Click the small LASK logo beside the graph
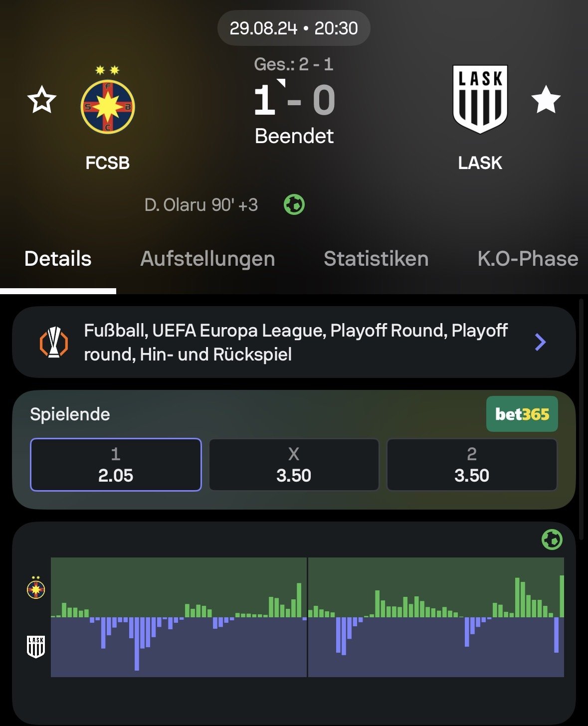The height and width of the screenshot is (726, 588). pos(36,647)
